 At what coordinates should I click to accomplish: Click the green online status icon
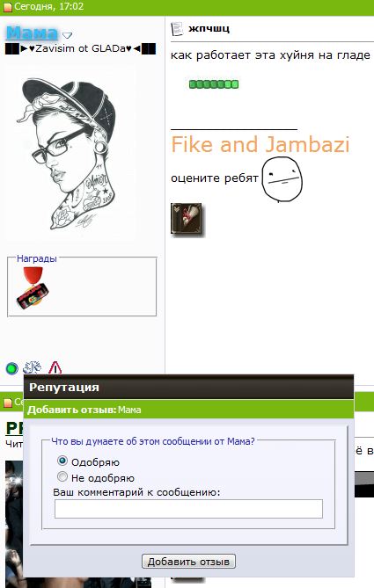[12, 368]
